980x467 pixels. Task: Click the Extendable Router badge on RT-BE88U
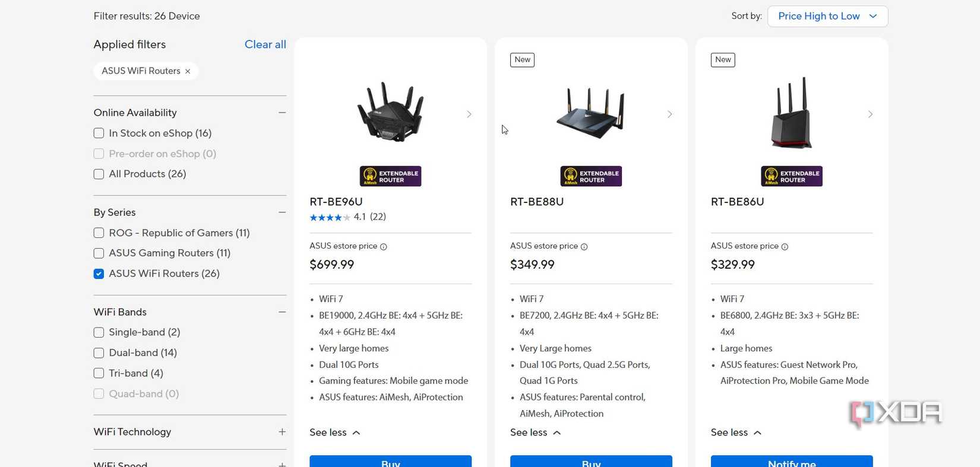590,176
